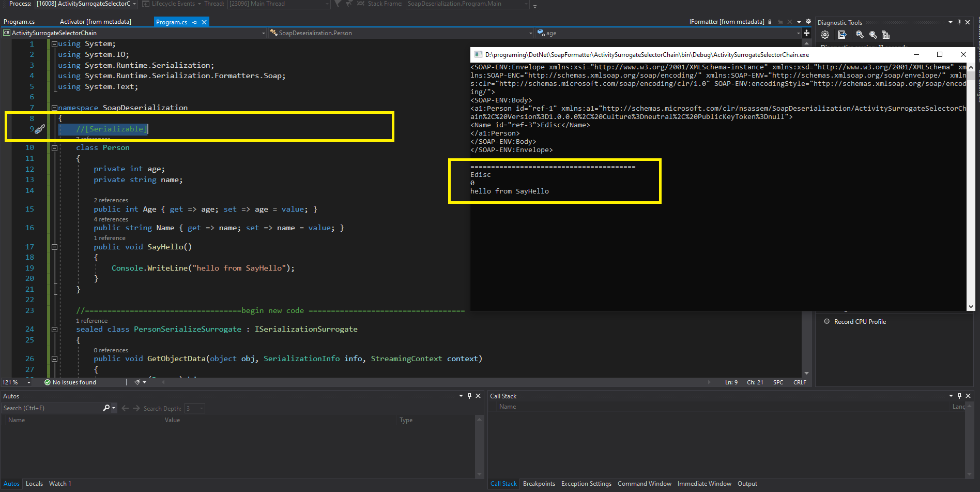Close the Call Stack panel
The height and width of the screenshot is (492, 980).
968,396
